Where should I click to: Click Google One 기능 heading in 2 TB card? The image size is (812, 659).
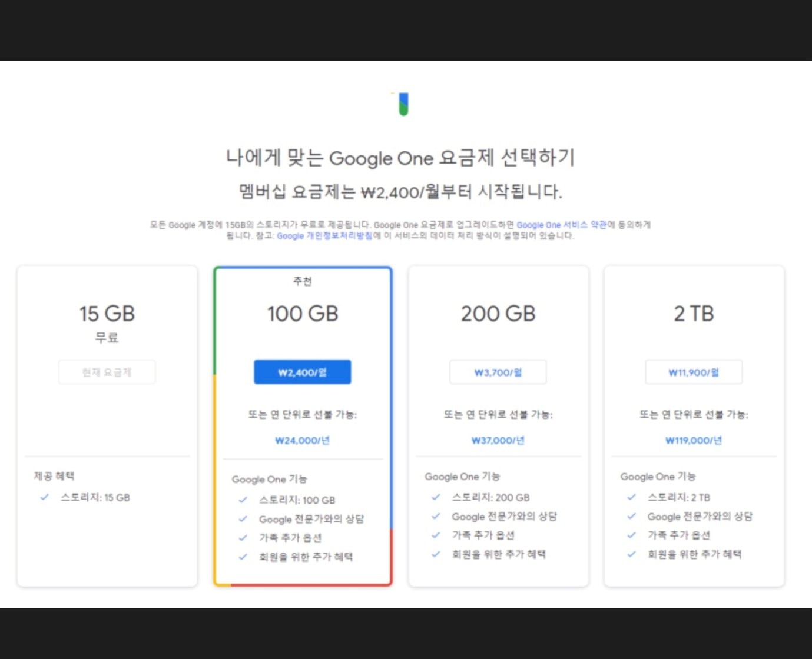658,477
